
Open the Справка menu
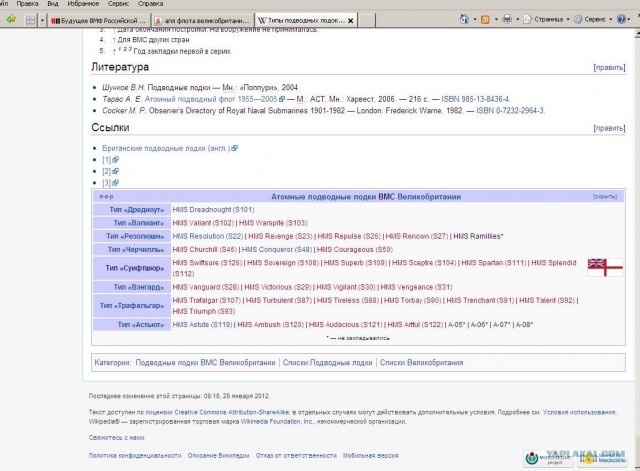151,4
